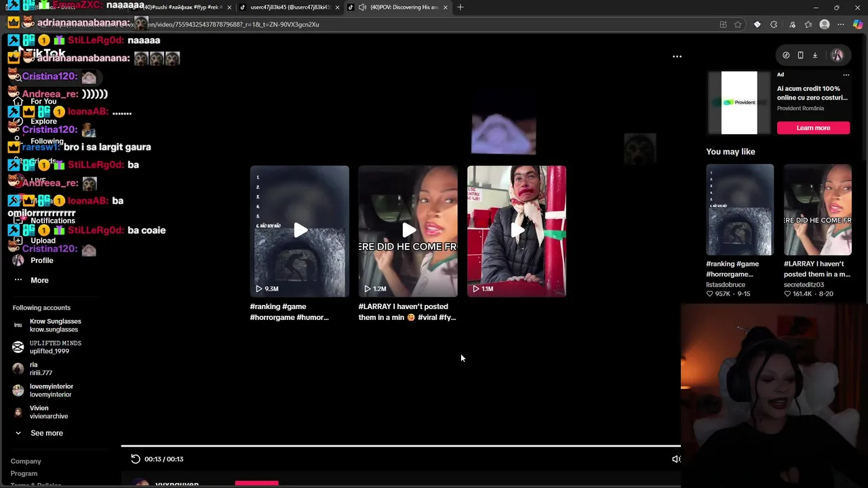The width and height of the screenshot is (868, 488).
Task: Open the TikTok profile avatar menu
Action: tap(837, 56)
